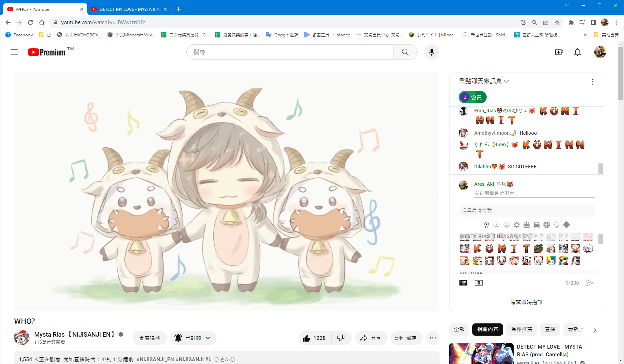Click the emoji picker scrollbar thumb

(601, 239)
